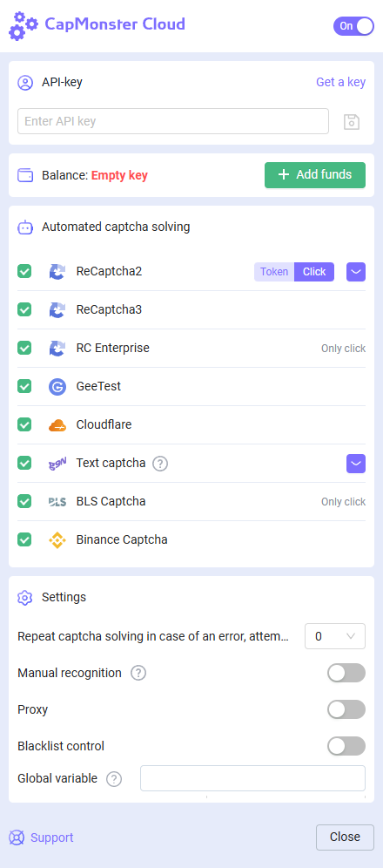This screenshot has width=383, height=868.
Task: Expand the Text captcha options chevron
Action: click(x=356, y=464)
